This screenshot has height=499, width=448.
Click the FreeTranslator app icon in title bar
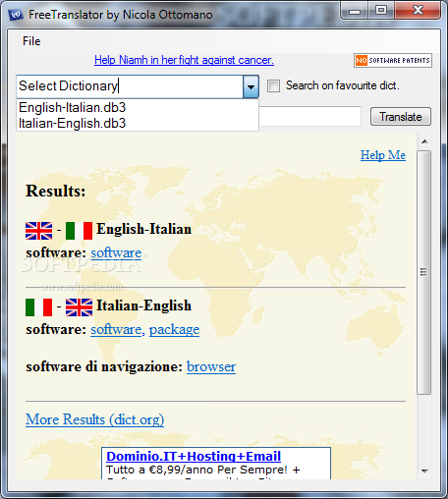click(x=15, y=15)
